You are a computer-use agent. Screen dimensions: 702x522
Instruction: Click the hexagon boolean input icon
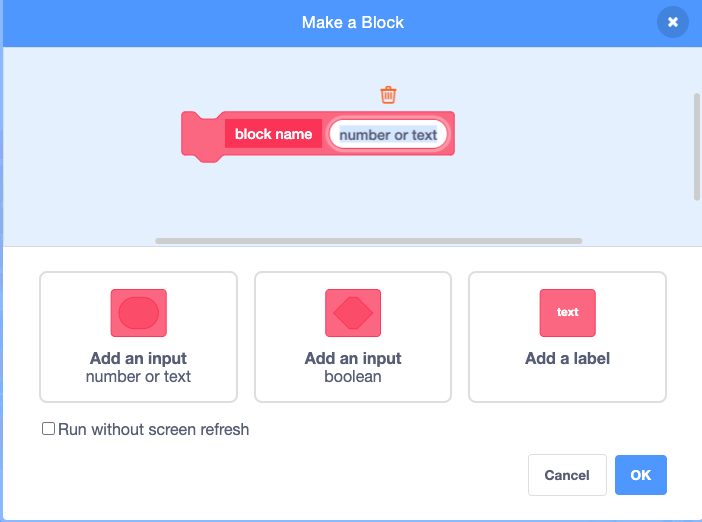click(353, 313)
